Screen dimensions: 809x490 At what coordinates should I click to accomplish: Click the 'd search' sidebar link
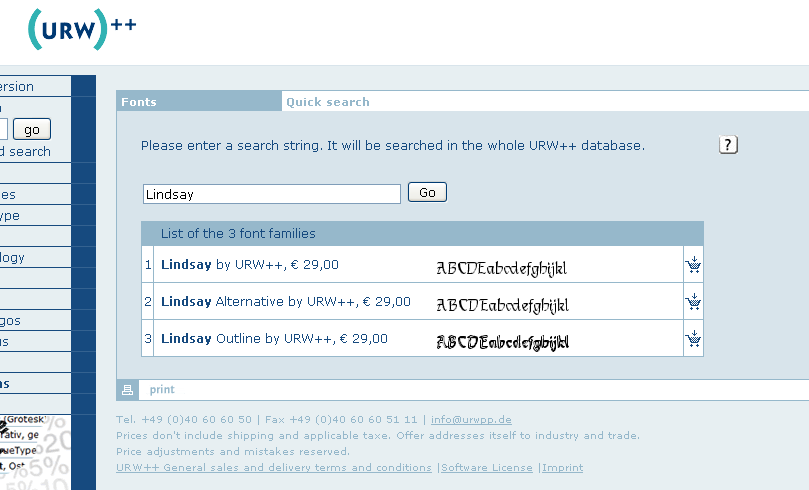[25, 152]
